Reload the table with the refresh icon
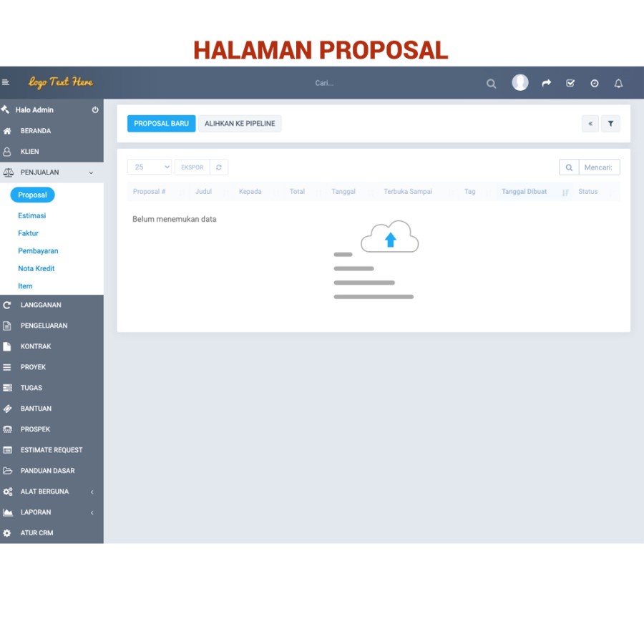The width and height of the screenshot is (644, 644). coord(219,167)
